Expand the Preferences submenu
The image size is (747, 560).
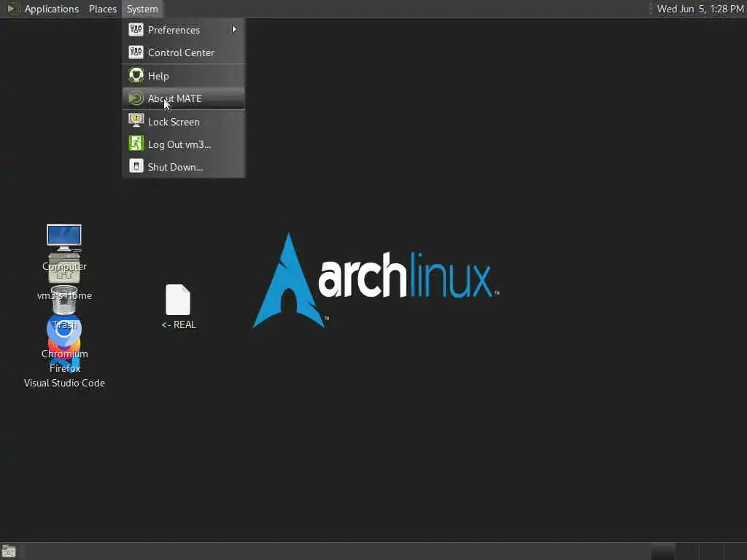(183, 30)
